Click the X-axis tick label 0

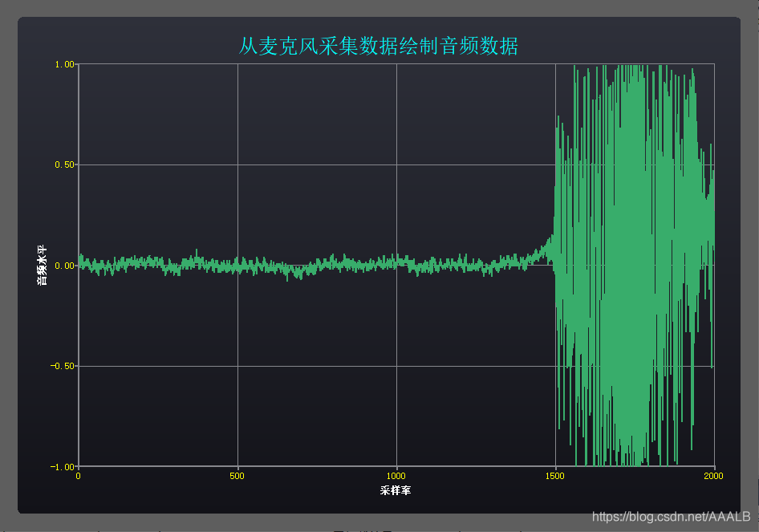pos(79,476)
